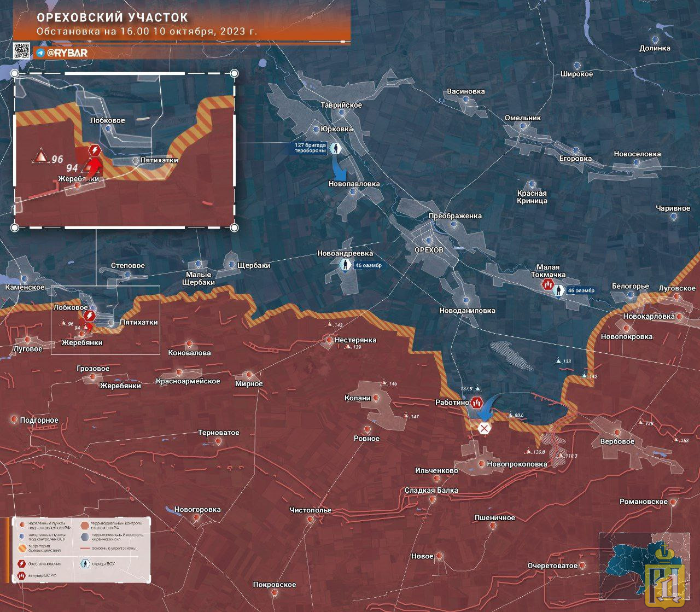Image resolution: width=700 pixels, height=612 pixels.
Task: Click the soldier unit icon at Малая Токмачка
Action: click(x=558, y=290)
